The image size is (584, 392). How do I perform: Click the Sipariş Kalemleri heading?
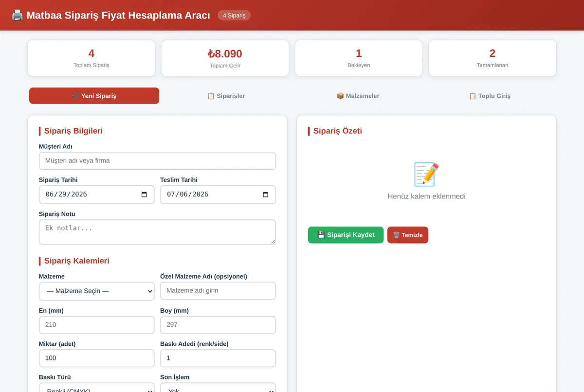[x=77, y=261]
